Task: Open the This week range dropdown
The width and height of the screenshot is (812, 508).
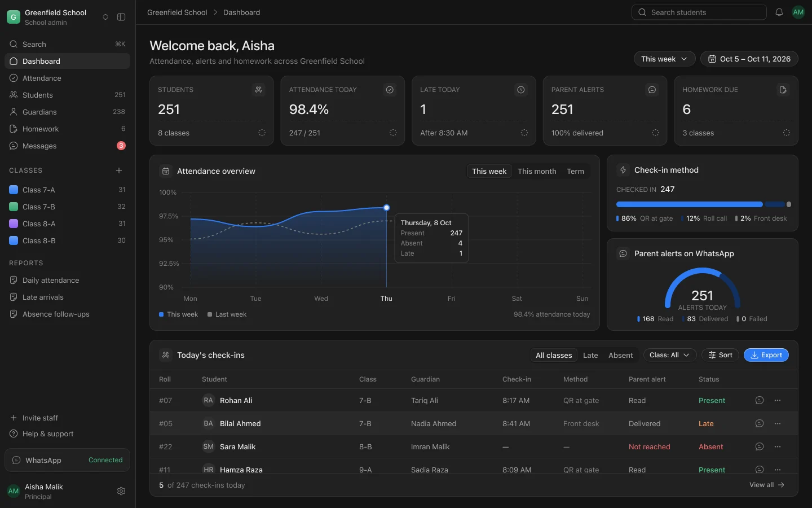Action: click(x=664, y=59)
